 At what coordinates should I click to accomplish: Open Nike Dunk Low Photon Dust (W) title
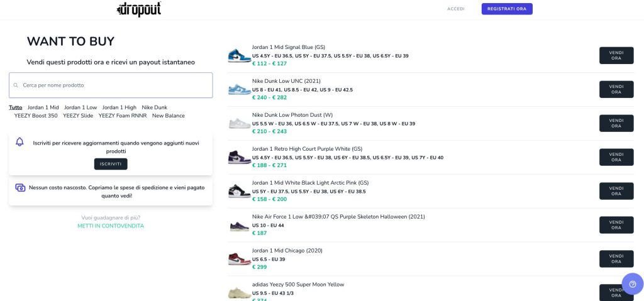click(x=293, y=115)
